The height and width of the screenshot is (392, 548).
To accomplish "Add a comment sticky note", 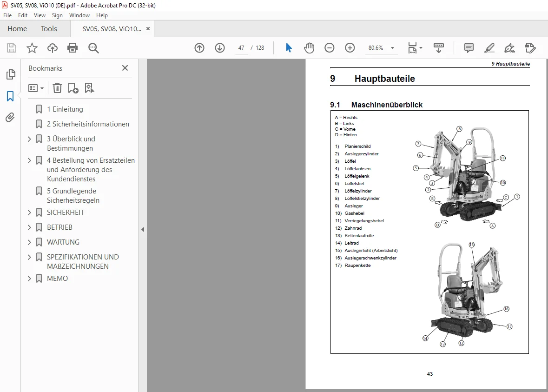I will click(x=469, y=48).
